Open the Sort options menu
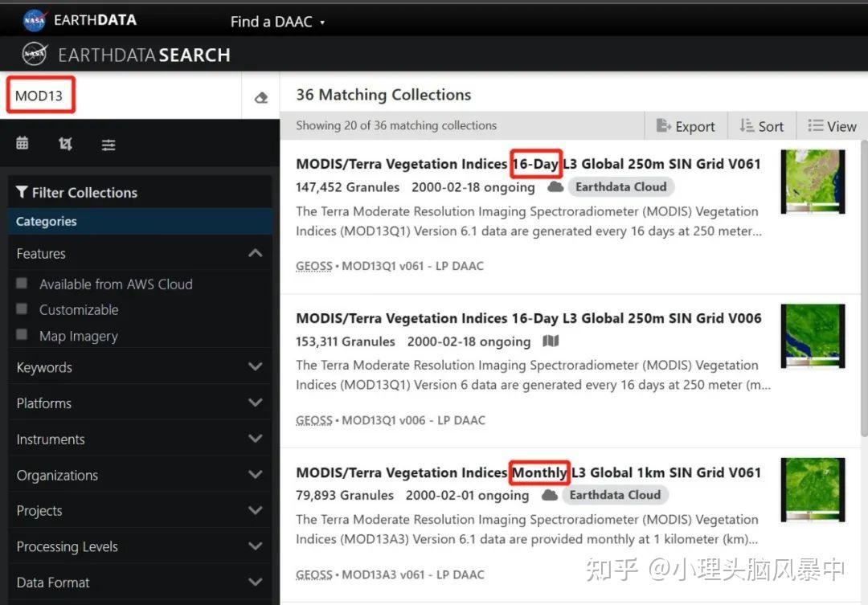This screenshot has width=868, height=605. point(761,126)
